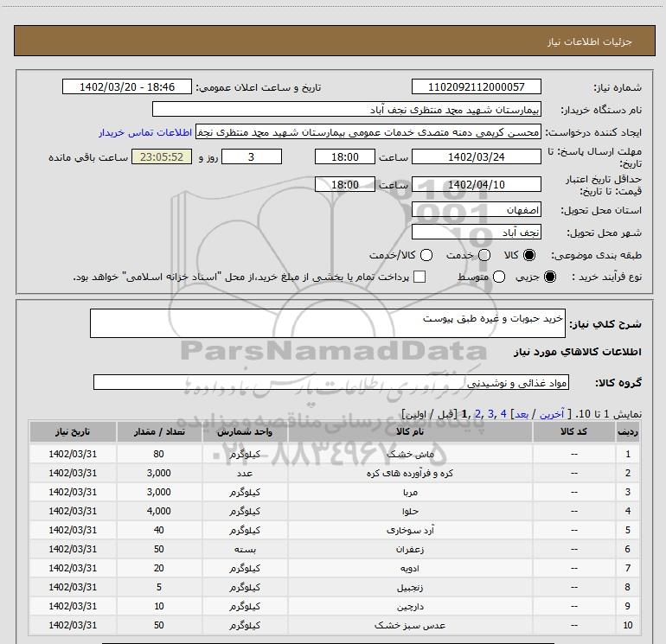Click the price validity hour 18:00 field
The height and width of the screenshot is (644, 666).
[345, 184]
